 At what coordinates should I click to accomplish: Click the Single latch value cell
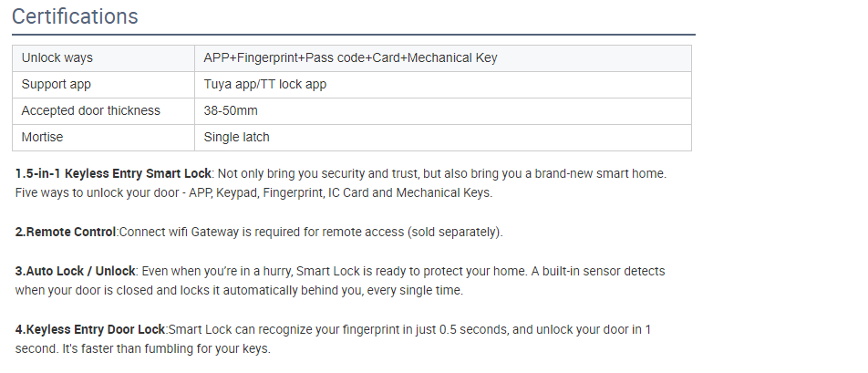pos(443,137)
